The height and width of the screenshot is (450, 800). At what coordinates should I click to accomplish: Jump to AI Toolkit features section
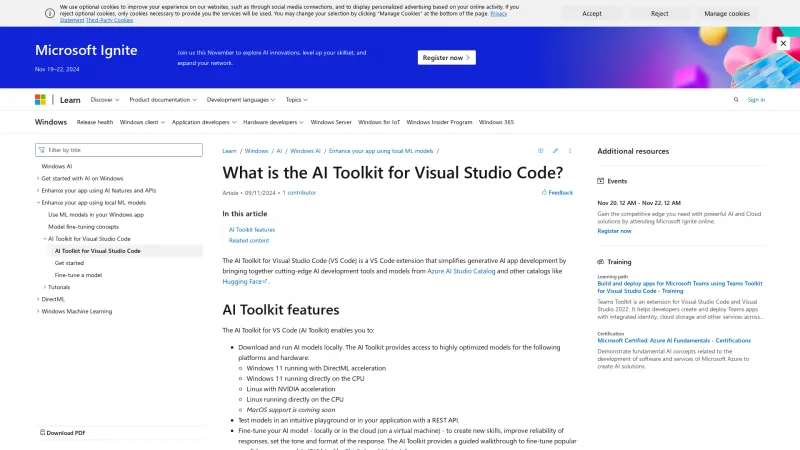point(252,230)
